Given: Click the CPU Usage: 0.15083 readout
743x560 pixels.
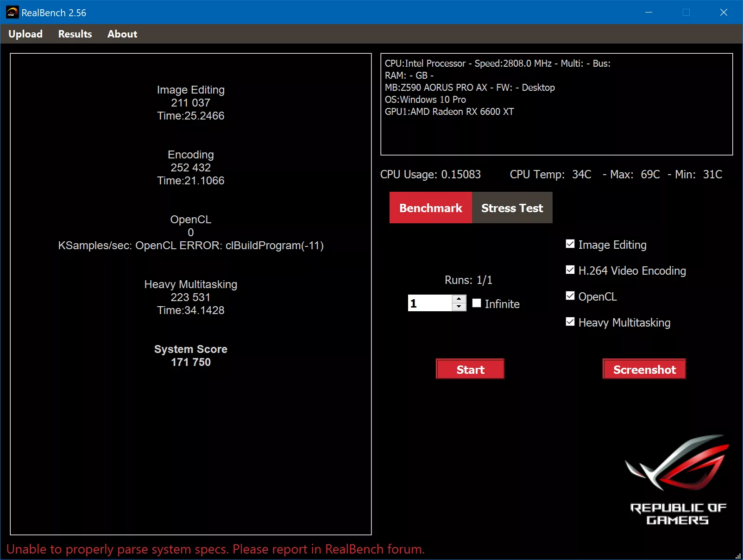Looking at the screenshot, I should tap(430, 175).
